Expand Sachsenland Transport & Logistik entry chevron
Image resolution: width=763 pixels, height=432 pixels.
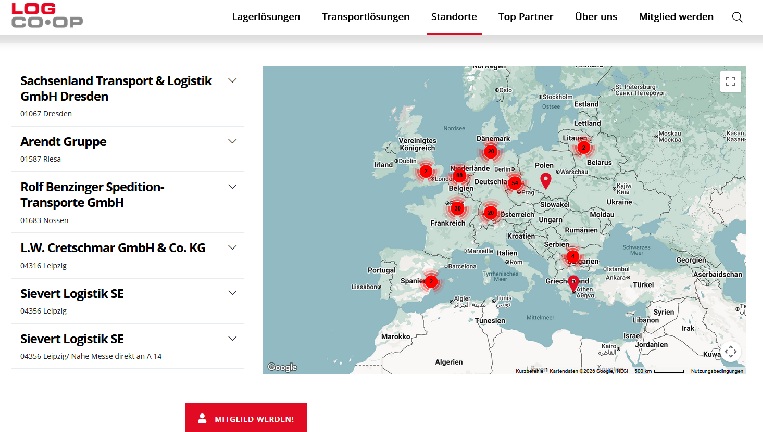(232, 81)
